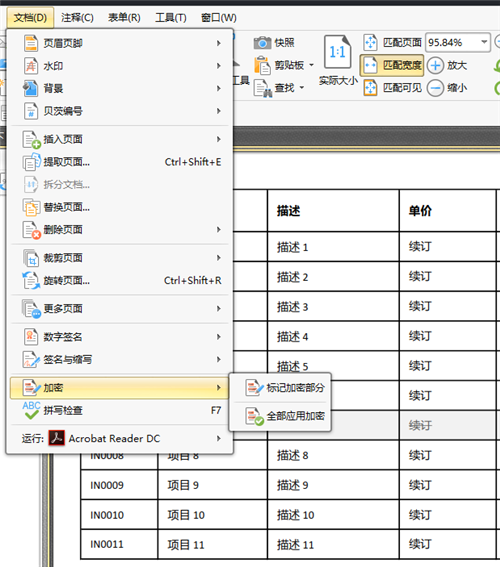Expand the 剪贴板 dropdown arrow
This screenshot has height=567, width=500.
click(312, 65)
